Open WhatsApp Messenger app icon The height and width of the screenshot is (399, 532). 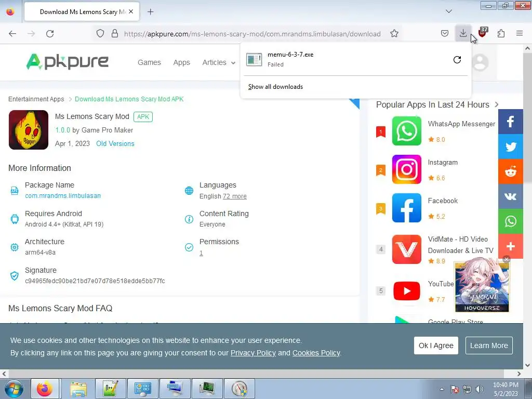[406, 131]
